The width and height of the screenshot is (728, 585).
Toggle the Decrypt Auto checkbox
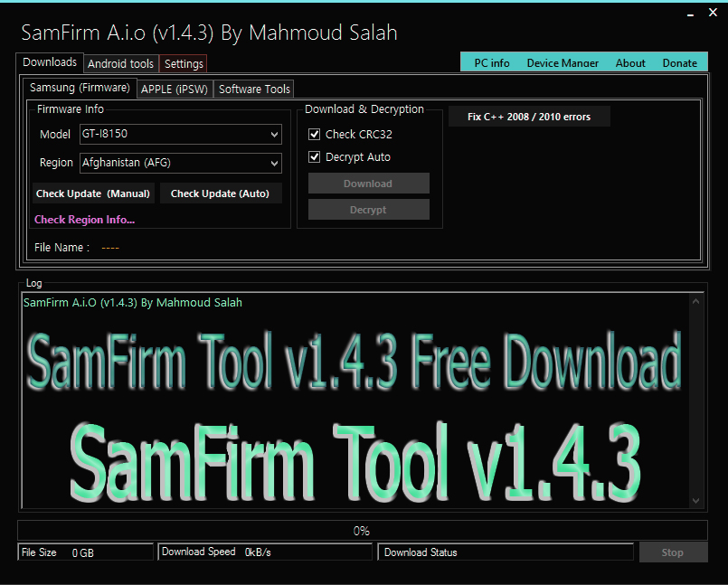[315, 157]
